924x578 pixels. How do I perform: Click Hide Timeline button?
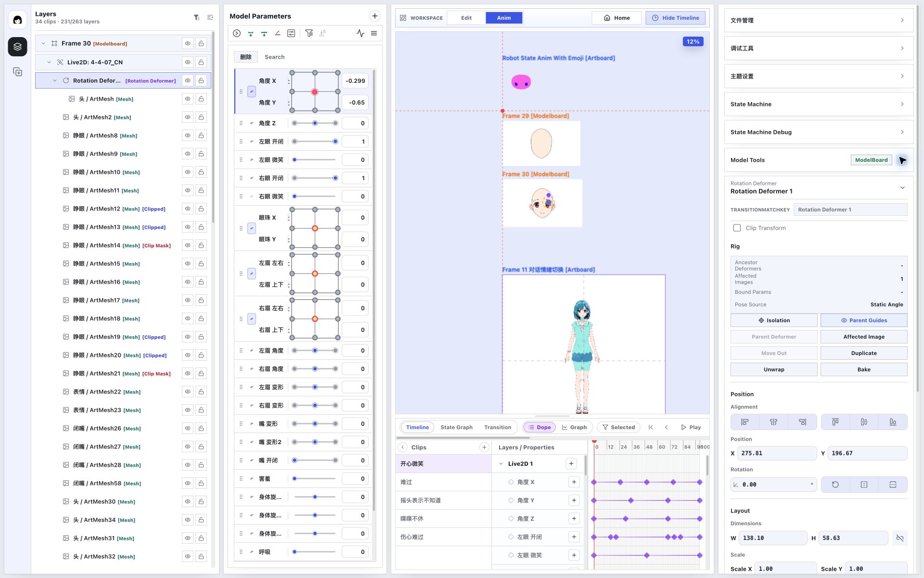tap(676, 18)
